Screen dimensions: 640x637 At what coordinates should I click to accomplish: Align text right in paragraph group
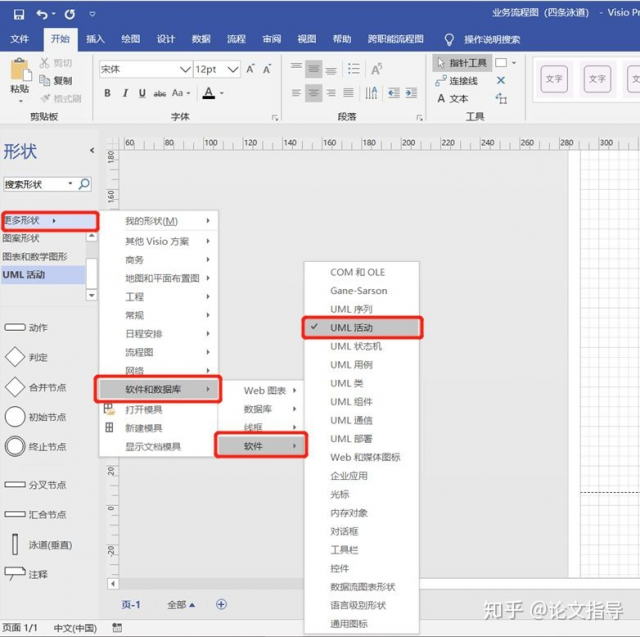(x=331, y=93)
